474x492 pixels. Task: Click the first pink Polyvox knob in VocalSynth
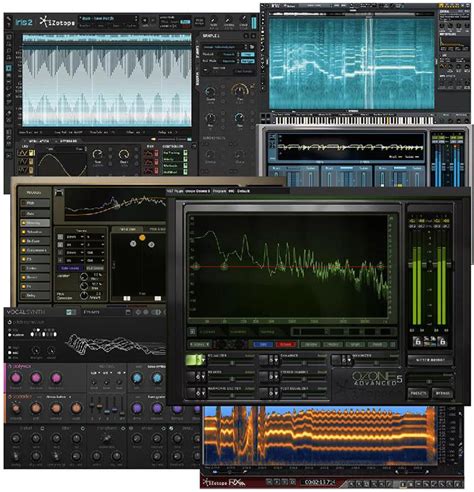(15, 378)
